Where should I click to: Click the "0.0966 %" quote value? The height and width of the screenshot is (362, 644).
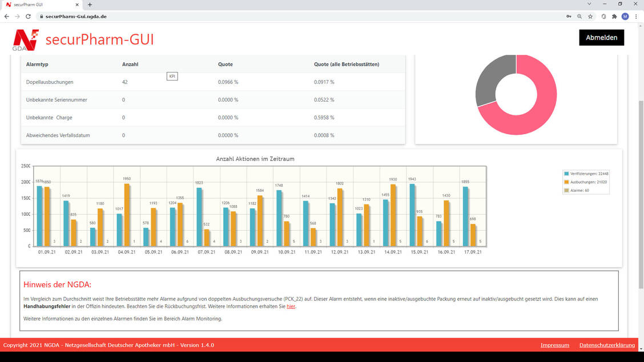point(228,82)
